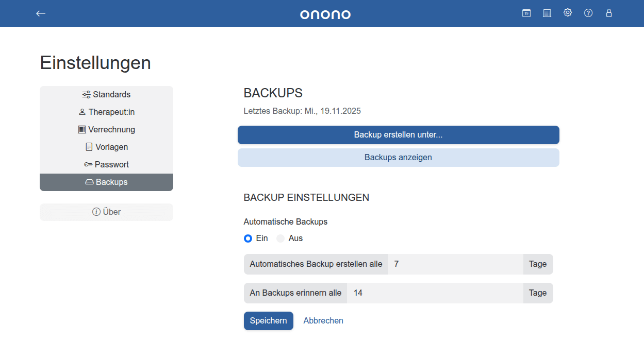This screenshot has width=644, height=358.
Task: Switch to the Verrechnung settings section
Action: coord(106,129)
